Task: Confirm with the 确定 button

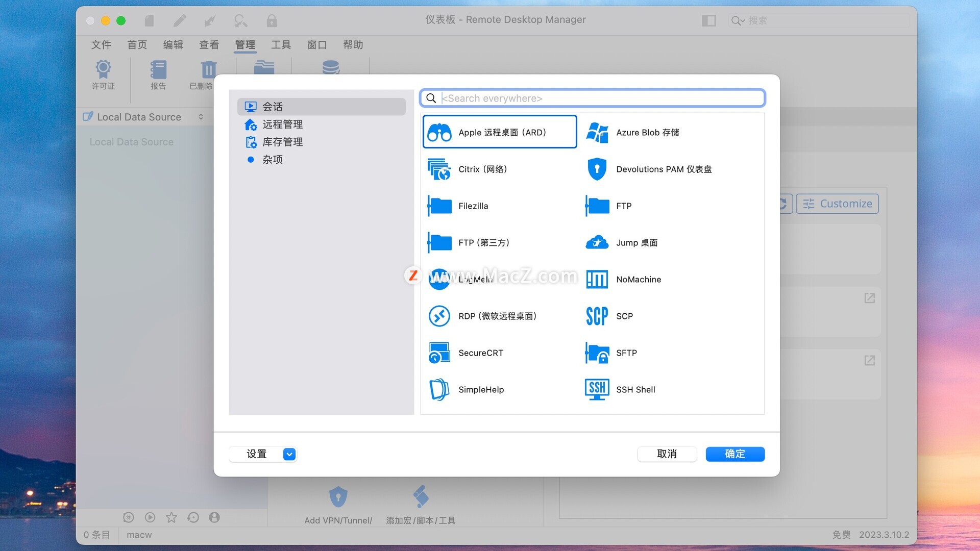Action: [x=735, y=454]
